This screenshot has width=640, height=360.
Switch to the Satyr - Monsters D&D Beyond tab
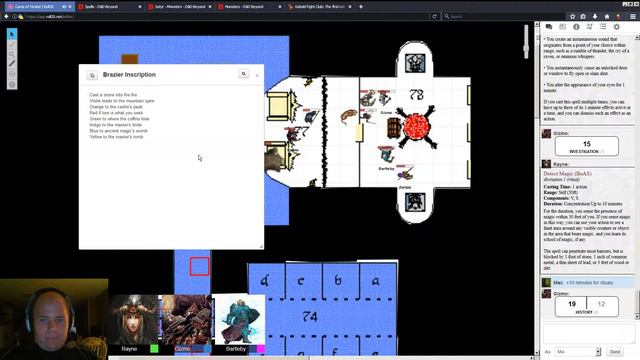click(x=180, y=7)
